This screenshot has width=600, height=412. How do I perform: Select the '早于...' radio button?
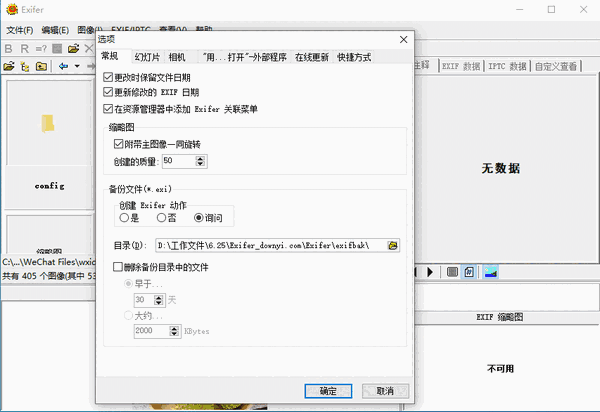click(x=128, y=284)
